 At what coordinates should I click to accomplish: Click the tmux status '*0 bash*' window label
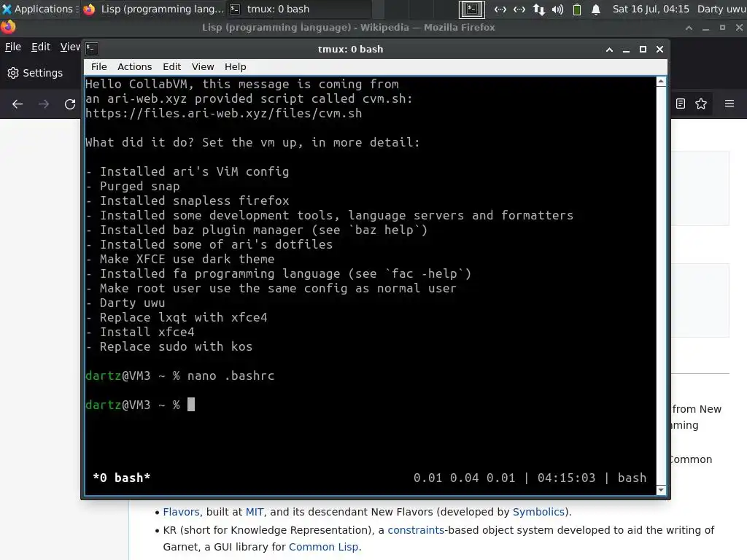(x=122, y=478)
